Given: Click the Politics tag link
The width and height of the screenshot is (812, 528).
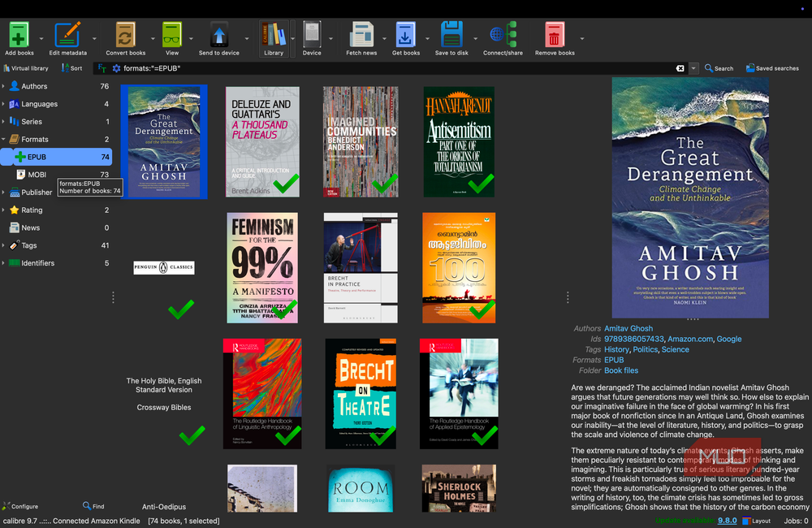Looking at the screenshot, I should pyautogui.click(x=645, y=349).
